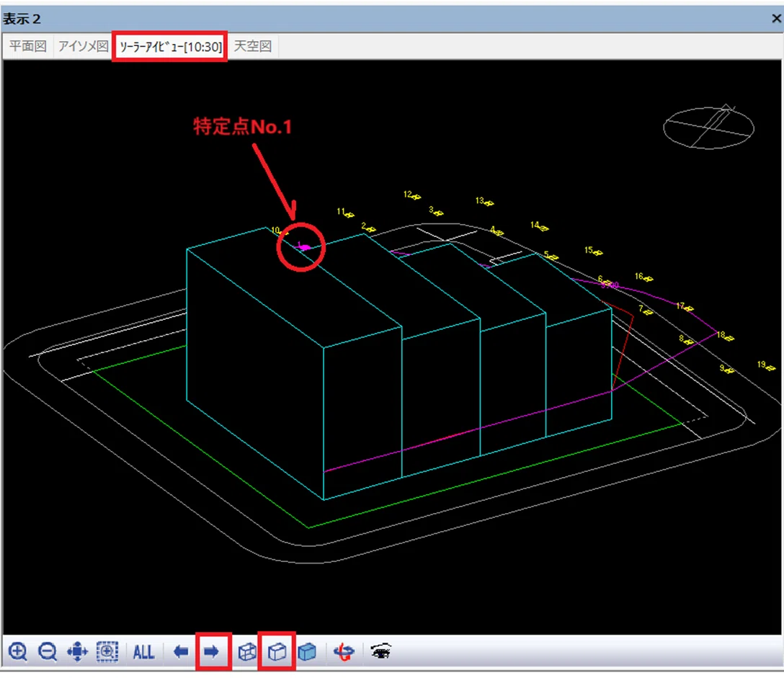Click the north compass indicator in viewport

[x=709, y=127]
